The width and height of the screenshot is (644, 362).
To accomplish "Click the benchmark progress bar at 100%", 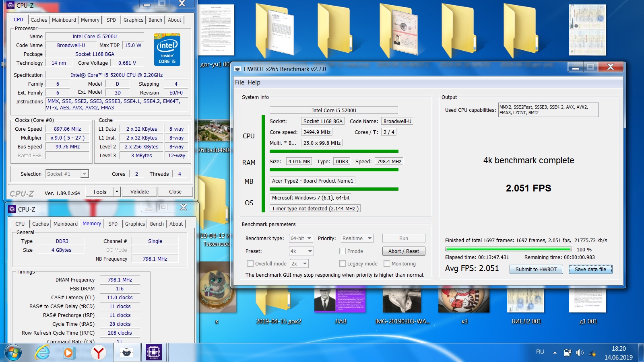I will click(508, 249).
